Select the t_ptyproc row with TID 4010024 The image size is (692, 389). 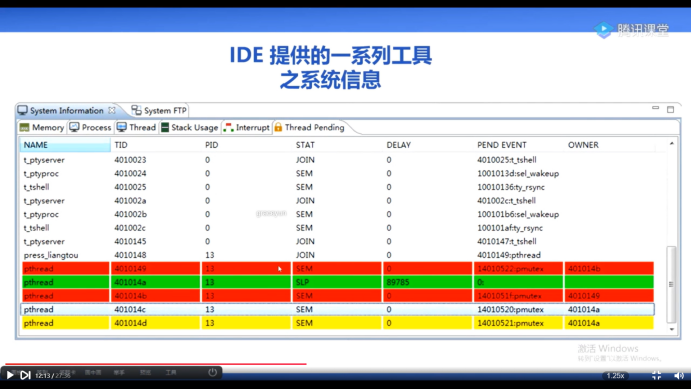(338, 174)
